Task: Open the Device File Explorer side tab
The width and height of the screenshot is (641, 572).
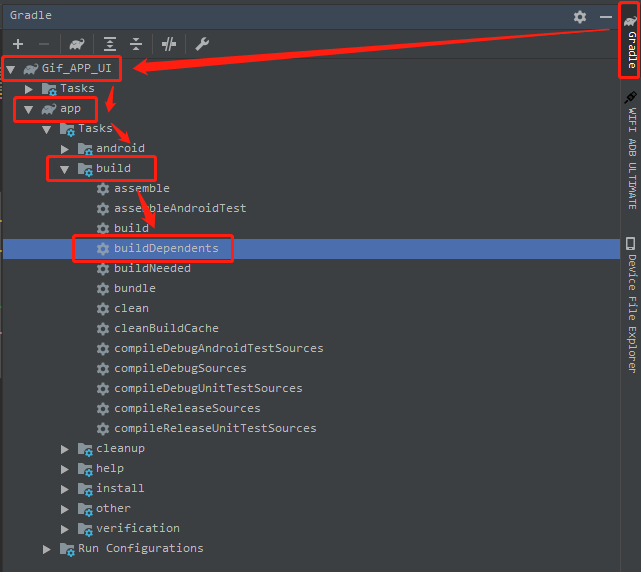Action: 631,305
